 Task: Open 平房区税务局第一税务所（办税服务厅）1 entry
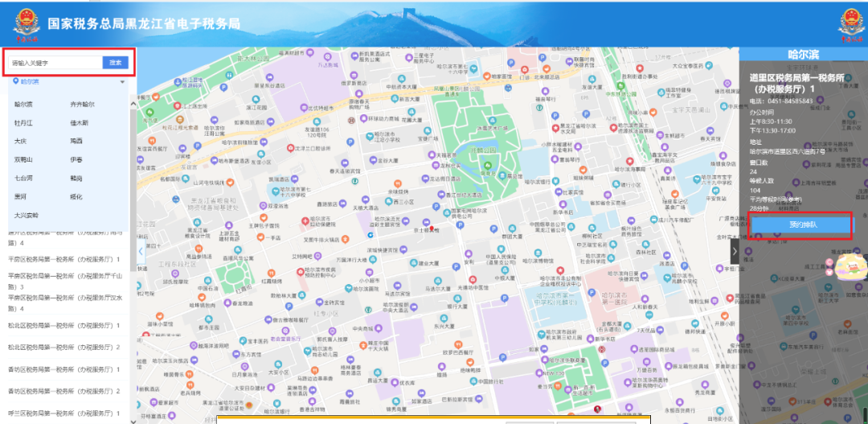coord(63,259)
